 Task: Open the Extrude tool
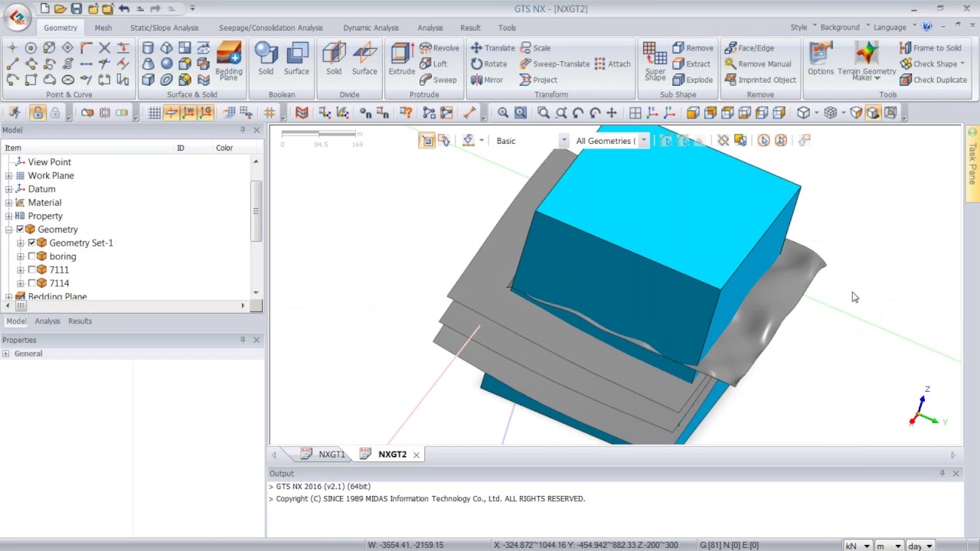pos(401,60)
